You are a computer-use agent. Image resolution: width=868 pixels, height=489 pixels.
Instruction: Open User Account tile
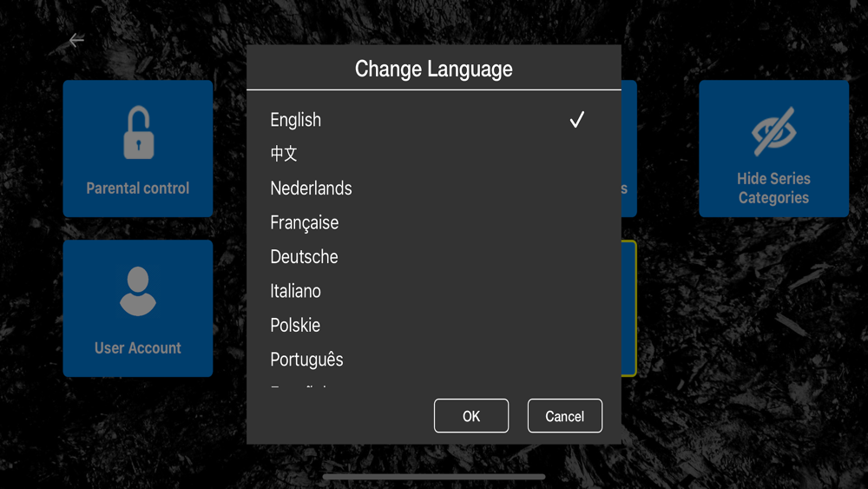(138, 308)
